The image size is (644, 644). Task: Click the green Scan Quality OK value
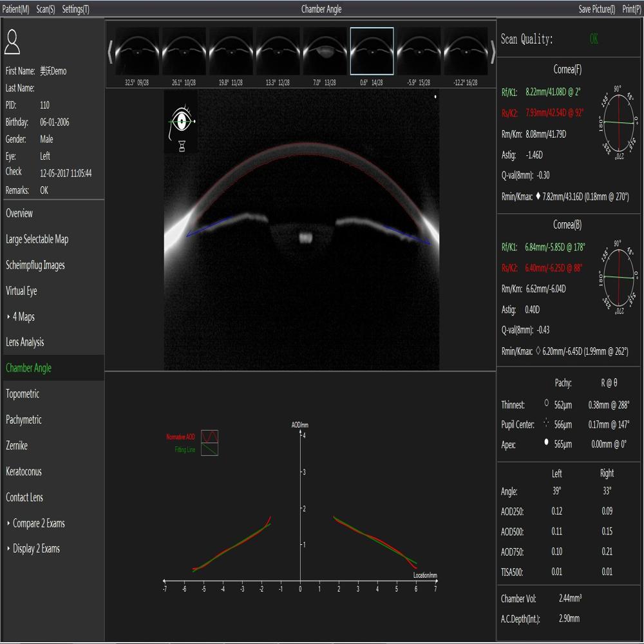[594, 39]
